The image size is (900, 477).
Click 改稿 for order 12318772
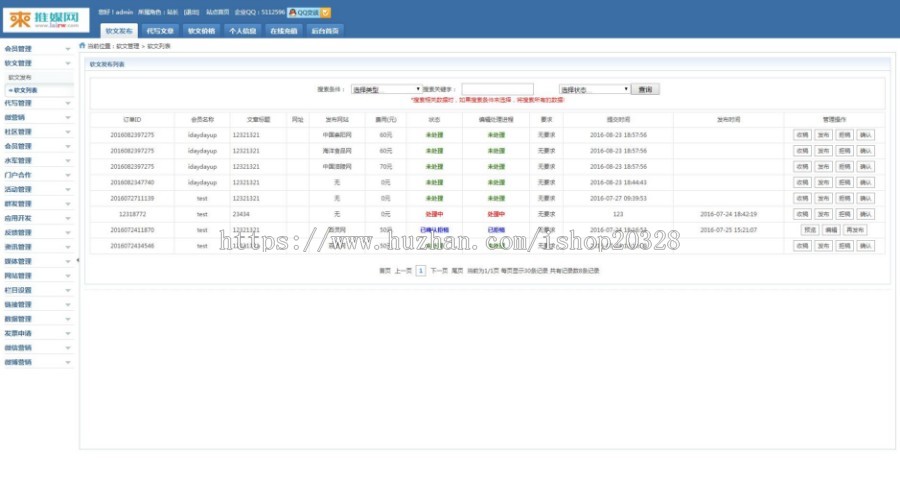(x=802, y=214)
